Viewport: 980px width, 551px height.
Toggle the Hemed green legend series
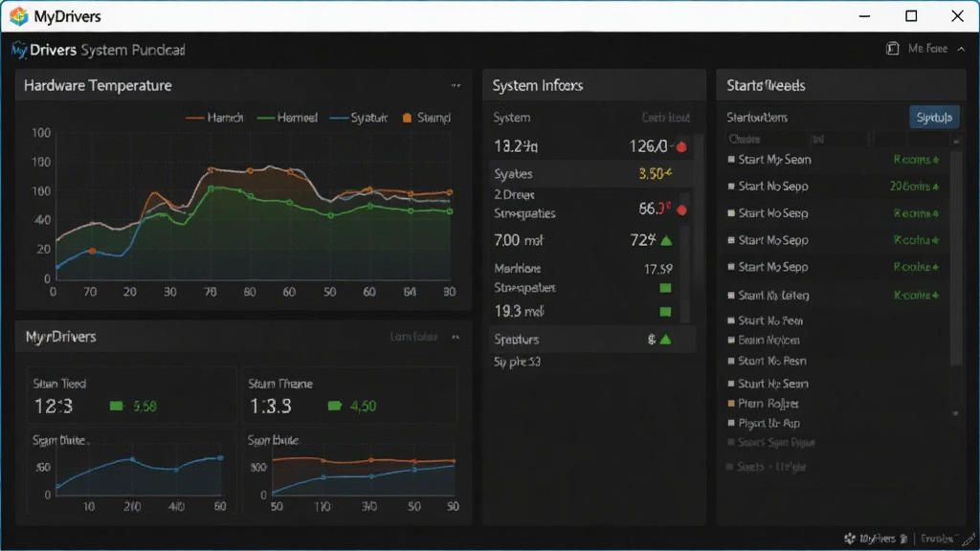click(x=287, y=118)
